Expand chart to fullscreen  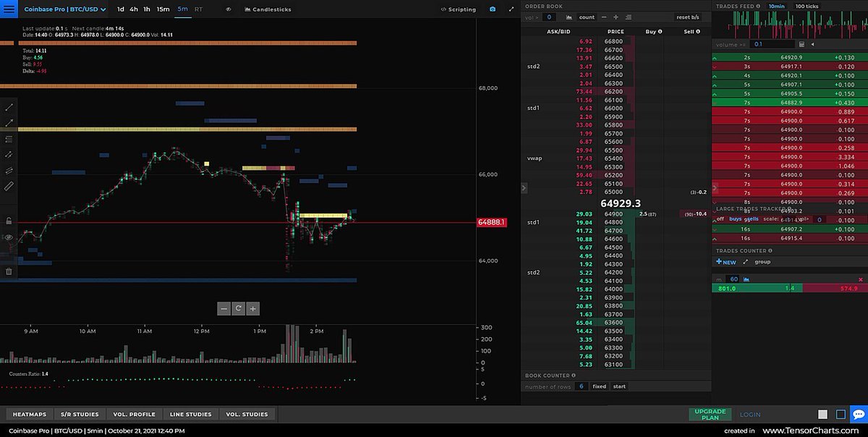[511, 9]
